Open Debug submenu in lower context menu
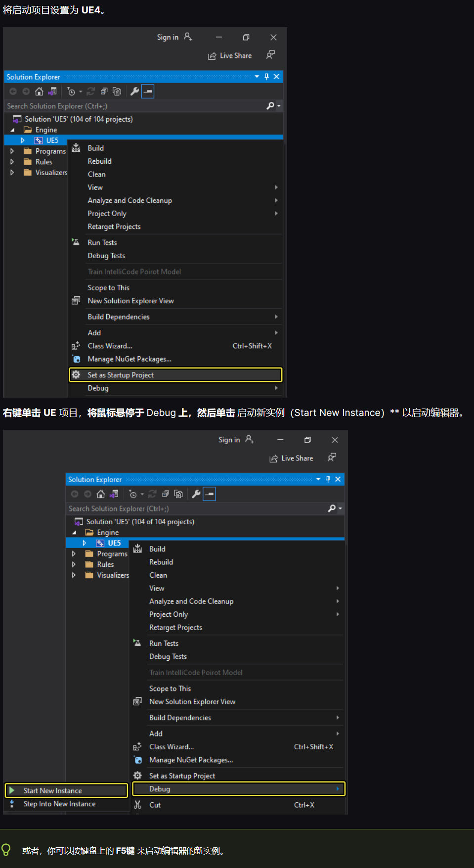474x868 pixels. 239,789
